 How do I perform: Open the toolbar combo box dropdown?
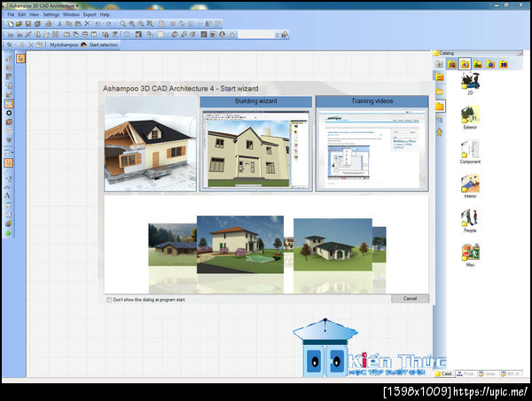click(277, 35)
